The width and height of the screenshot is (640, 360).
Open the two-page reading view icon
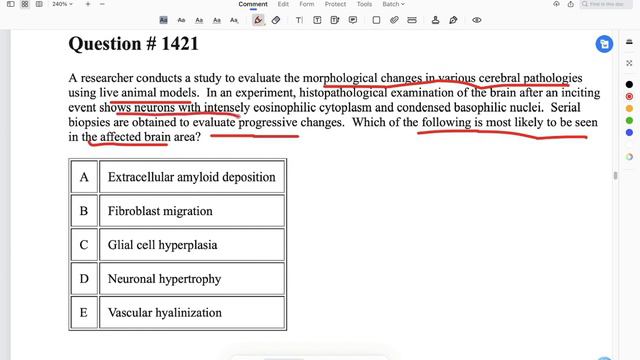tap(39, 4)
